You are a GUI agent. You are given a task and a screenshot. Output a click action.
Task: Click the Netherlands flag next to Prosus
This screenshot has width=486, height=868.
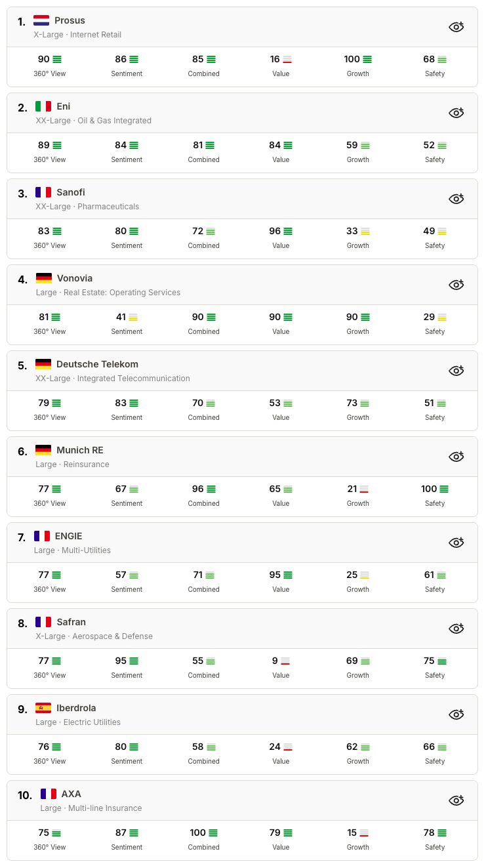41,20
